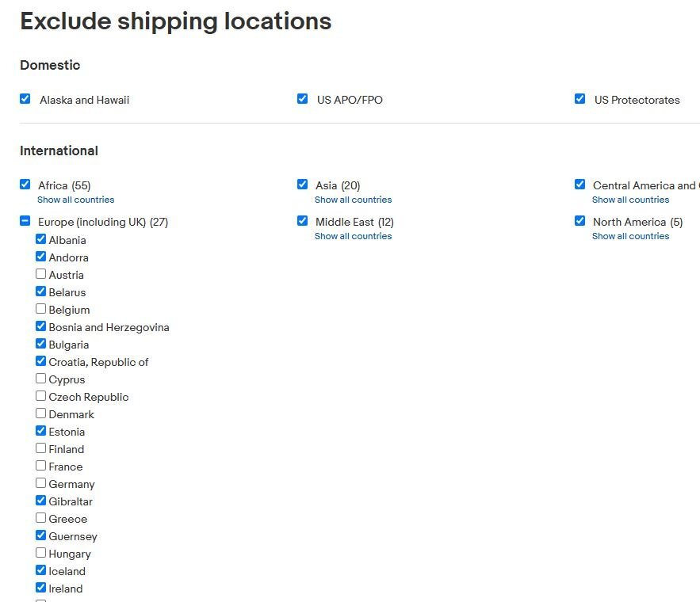Image resolution: width=700 pixels, height=602 pixels.
Task: Select the partially checked Europe checkbox
Action: coord(25,221)
